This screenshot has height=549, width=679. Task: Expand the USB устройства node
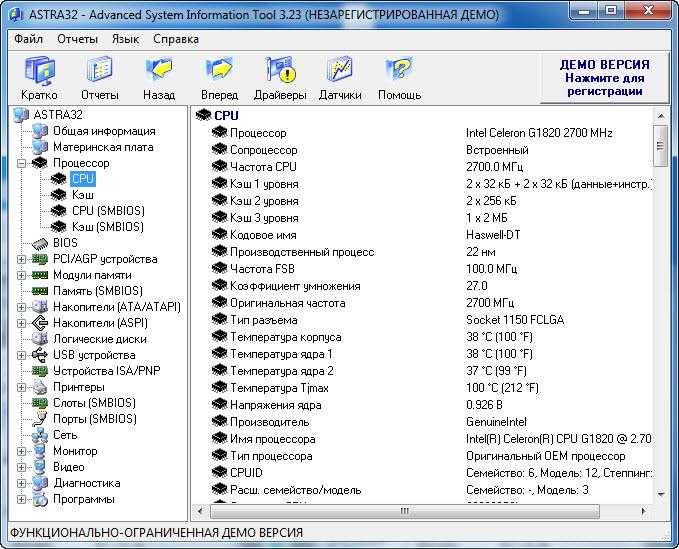tap(21, 355)
